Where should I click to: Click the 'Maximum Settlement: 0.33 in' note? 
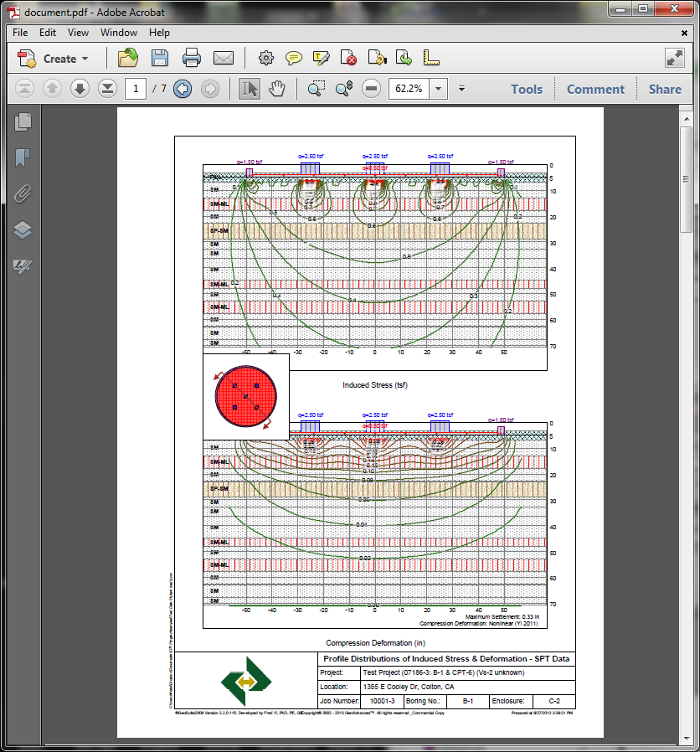tap(502, 616)
